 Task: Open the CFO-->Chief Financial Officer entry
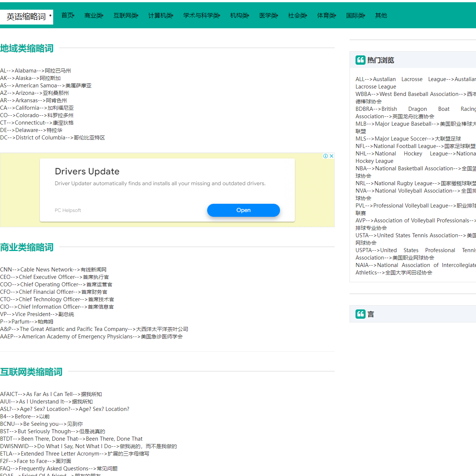pos(54,292)
